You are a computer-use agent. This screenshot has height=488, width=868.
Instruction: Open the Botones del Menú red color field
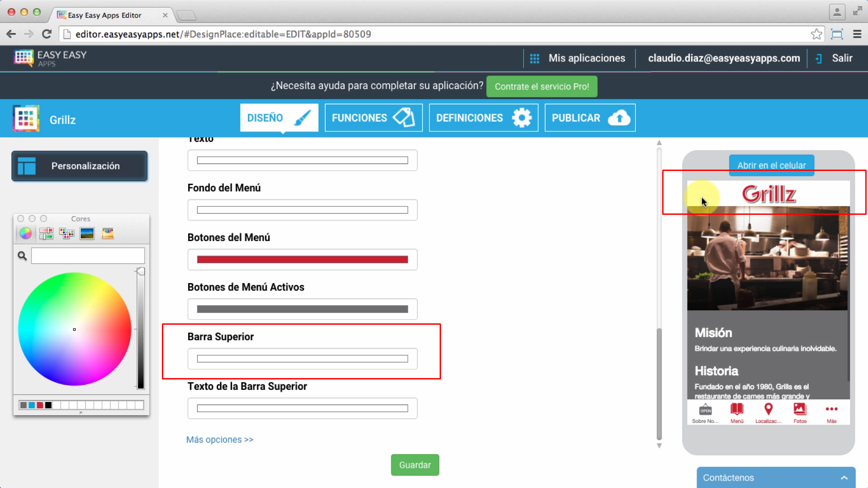[302, 260]
